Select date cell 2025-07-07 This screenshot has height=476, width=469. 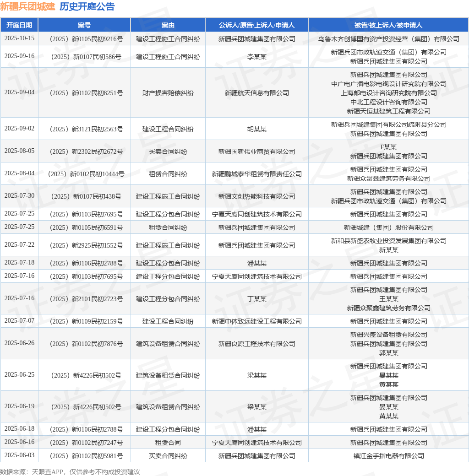tap(19, 321)
